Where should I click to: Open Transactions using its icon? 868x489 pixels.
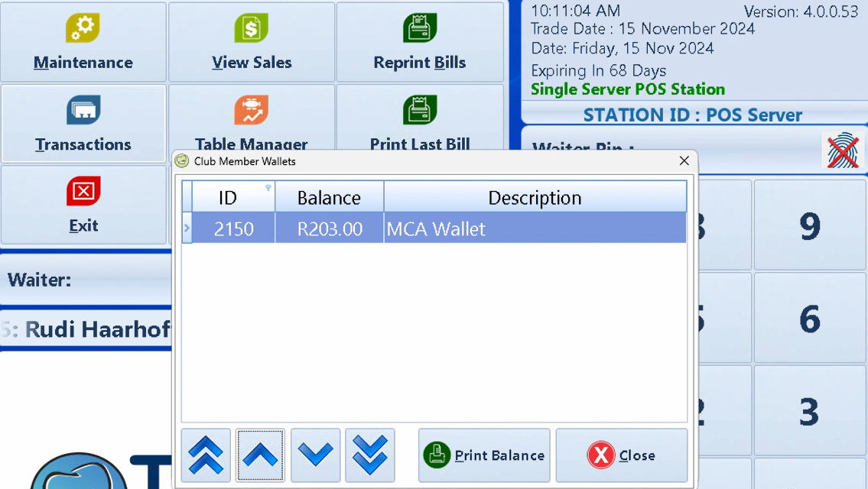(83, 109)
